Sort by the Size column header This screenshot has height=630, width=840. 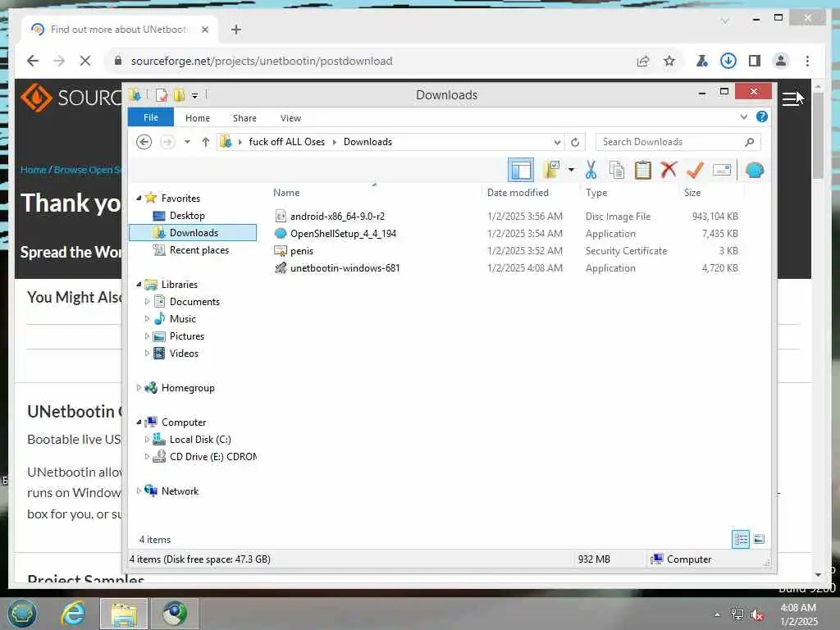(x=692, y=192)
